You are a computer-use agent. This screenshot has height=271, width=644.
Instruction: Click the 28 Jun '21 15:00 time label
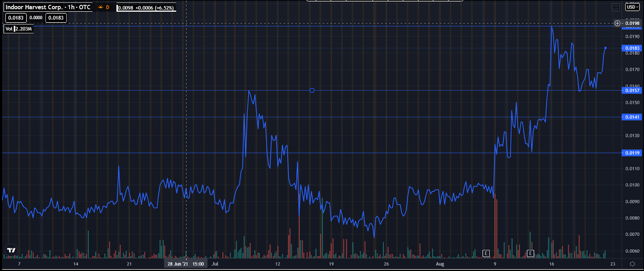click(x=186, y=264)
